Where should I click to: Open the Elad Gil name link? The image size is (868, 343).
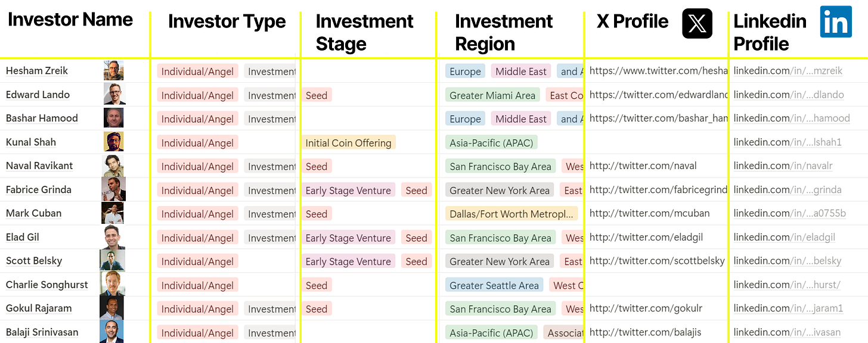[x=23, y=237]
